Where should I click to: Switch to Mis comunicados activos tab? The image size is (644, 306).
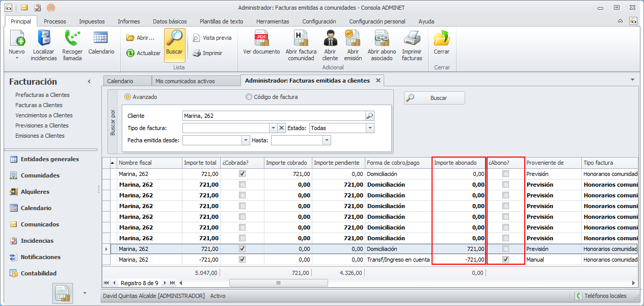(185, 81)
